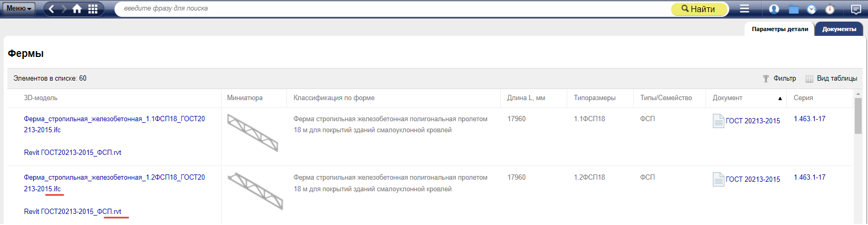The height and width of the screenshot is (225, 868).
Task: Click the Найти search button
Action: click(700, 9)
